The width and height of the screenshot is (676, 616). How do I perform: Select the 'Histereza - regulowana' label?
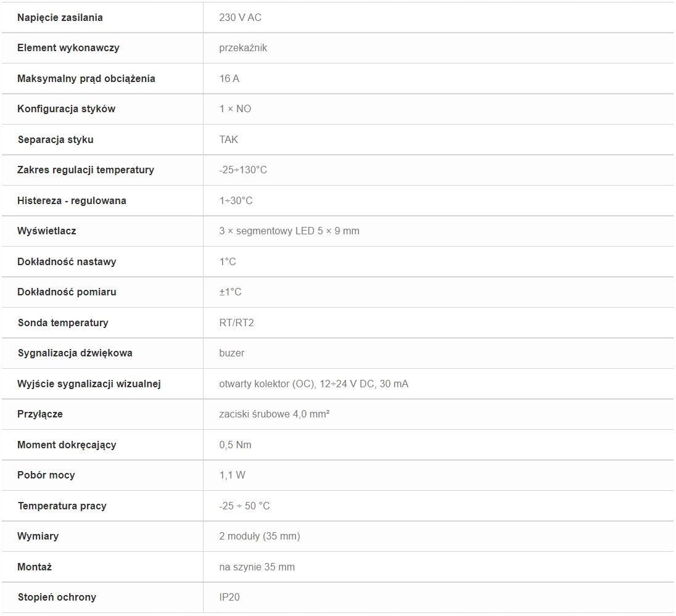pos(72,200)
